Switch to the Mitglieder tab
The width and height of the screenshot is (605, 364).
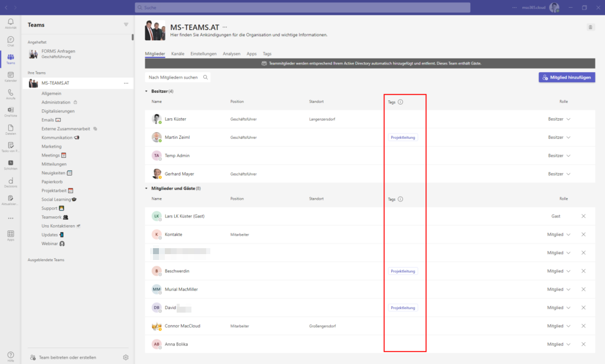tap(155, 54)
